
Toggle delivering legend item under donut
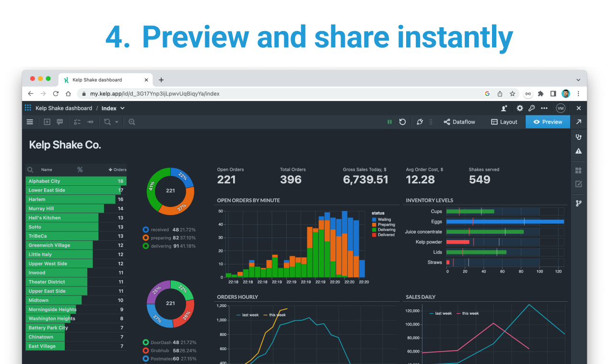click(x=169, y=246)
